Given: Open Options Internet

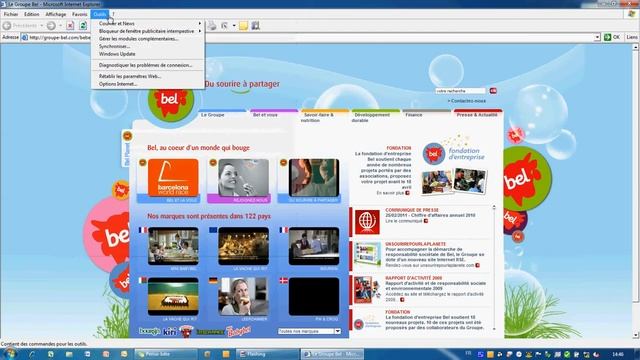Looking at the screenshot, I should 148,84.
